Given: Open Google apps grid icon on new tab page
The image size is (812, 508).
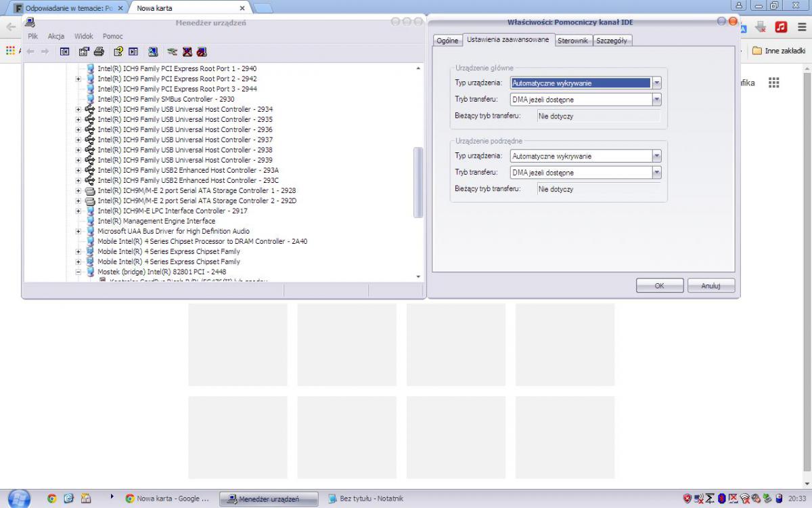Looking at the screenshot, I should point(774,83).
